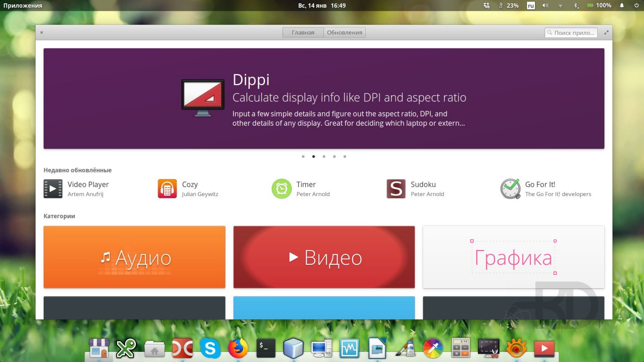
Task: Launch the system monitor waveform dock icon
Action: pyautogui.click(x=349, y=348)
